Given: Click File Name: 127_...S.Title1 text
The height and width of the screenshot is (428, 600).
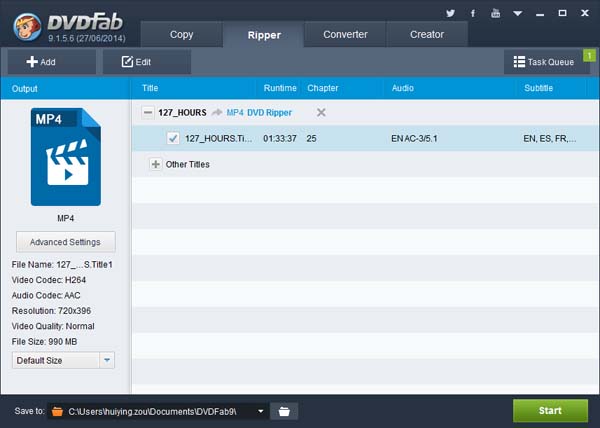Looking at the screenshot, I should pos(62,264).
